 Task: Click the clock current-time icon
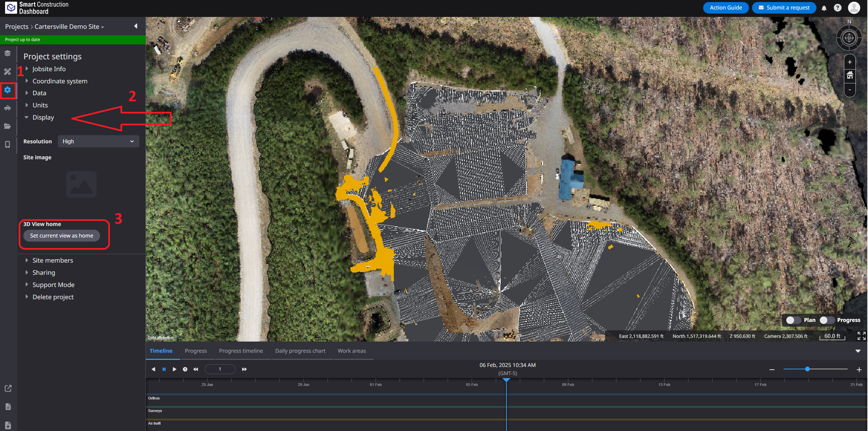[x=185, y=369]
